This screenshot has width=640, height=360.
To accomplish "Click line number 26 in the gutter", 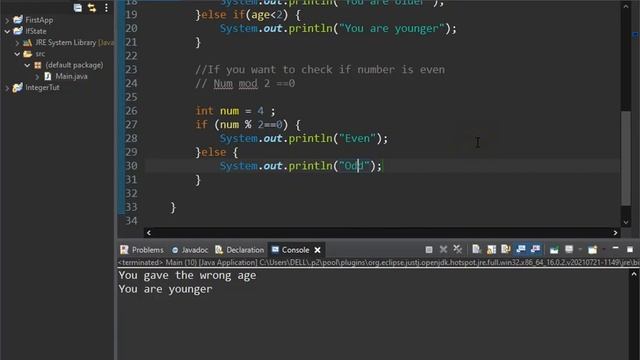I will (x=131, y=111).
